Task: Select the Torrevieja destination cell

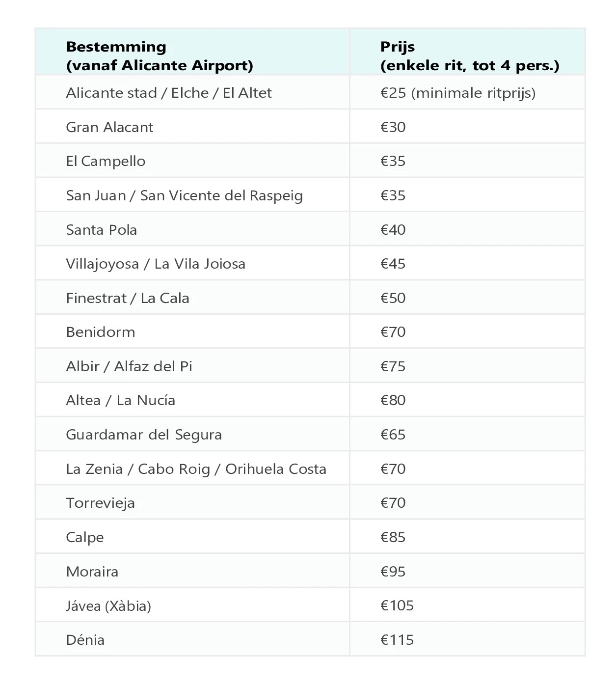Action: click(x=100, y=503)
